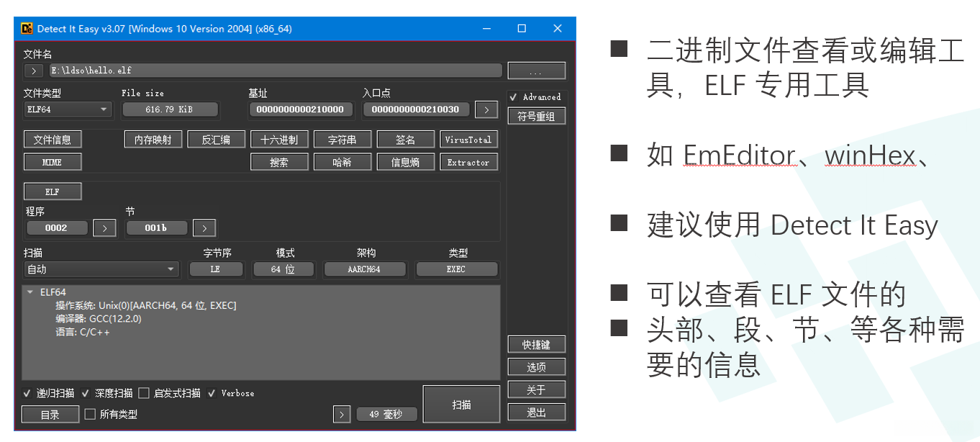Open the 签名 signatures view
Screen dimensions: 980x442
405,139
